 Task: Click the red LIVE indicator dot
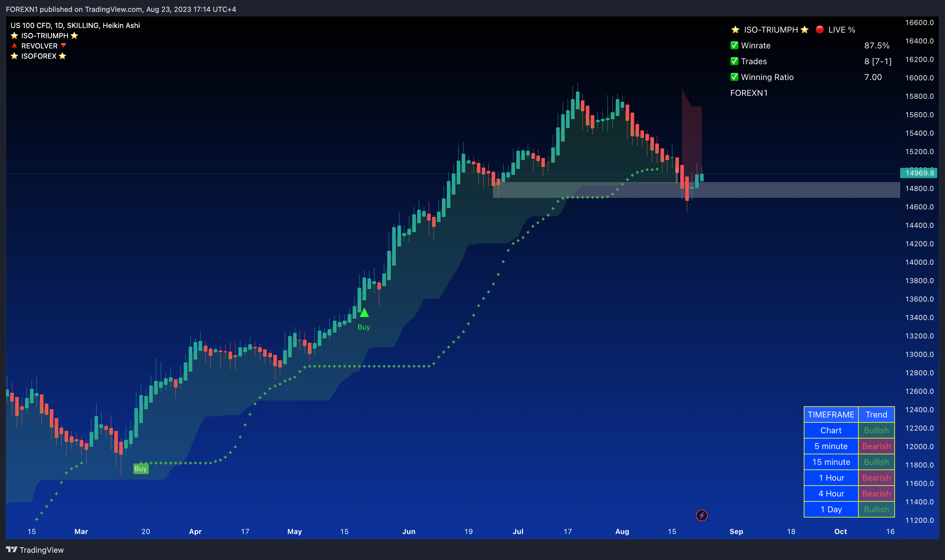[819, 29]
